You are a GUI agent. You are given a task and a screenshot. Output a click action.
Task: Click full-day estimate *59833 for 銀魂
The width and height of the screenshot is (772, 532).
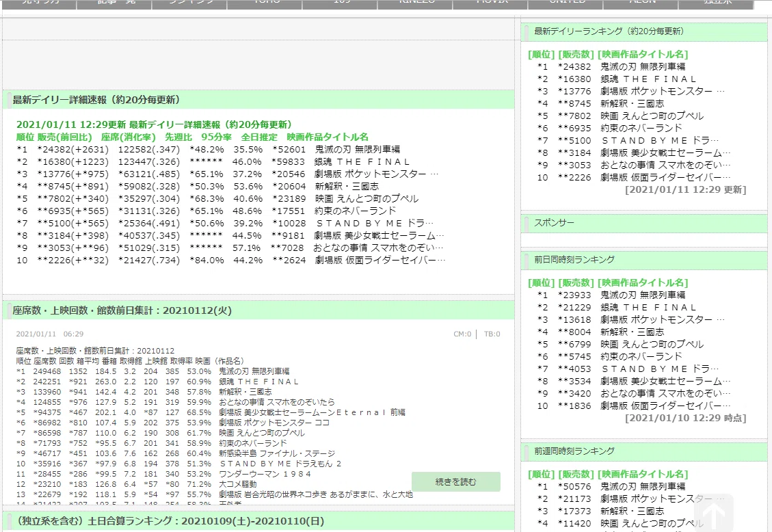click(289, 161)
